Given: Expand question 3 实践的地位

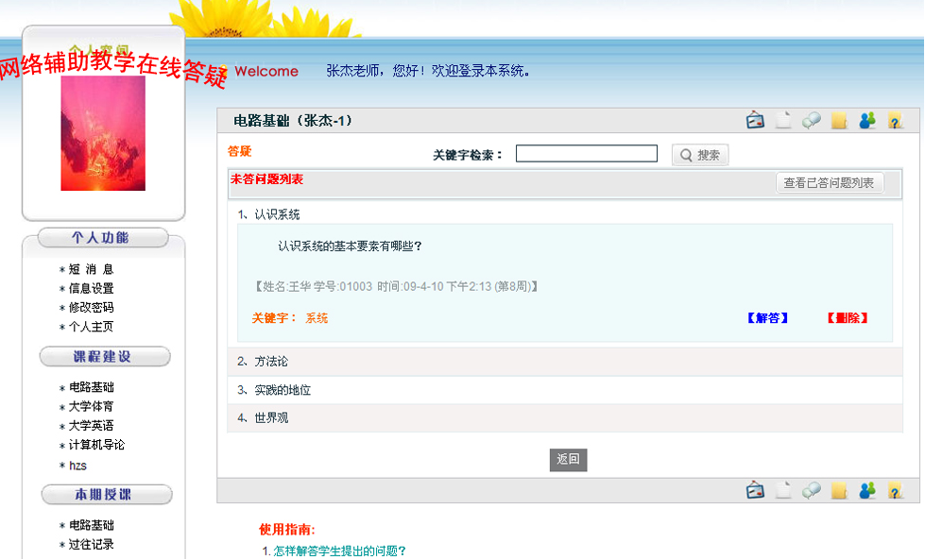Looking at the screenshot, I should [283, 390].
